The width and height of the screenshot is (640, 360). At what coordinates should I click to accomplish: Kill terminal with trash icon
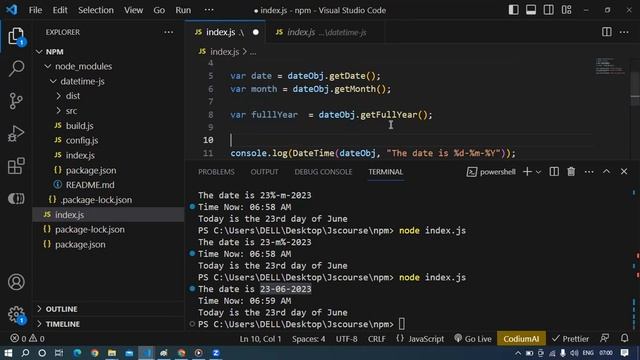571,172
